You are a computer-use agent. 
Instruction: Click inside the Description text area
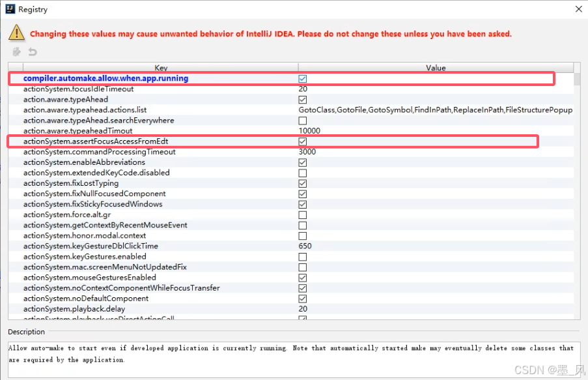[x=294, y=359]
